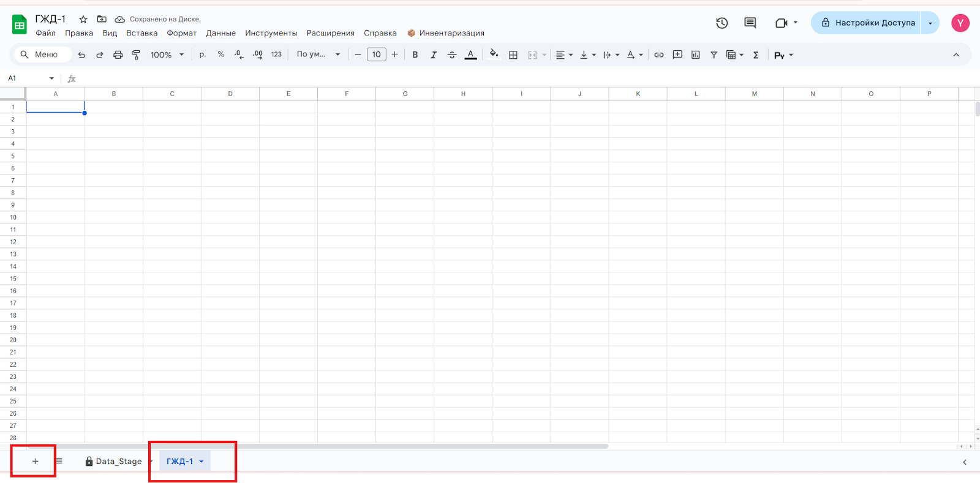Open the name box dropdown arrow
The height and width of the screenshot is (483, 980).
[x=51, y=78]
